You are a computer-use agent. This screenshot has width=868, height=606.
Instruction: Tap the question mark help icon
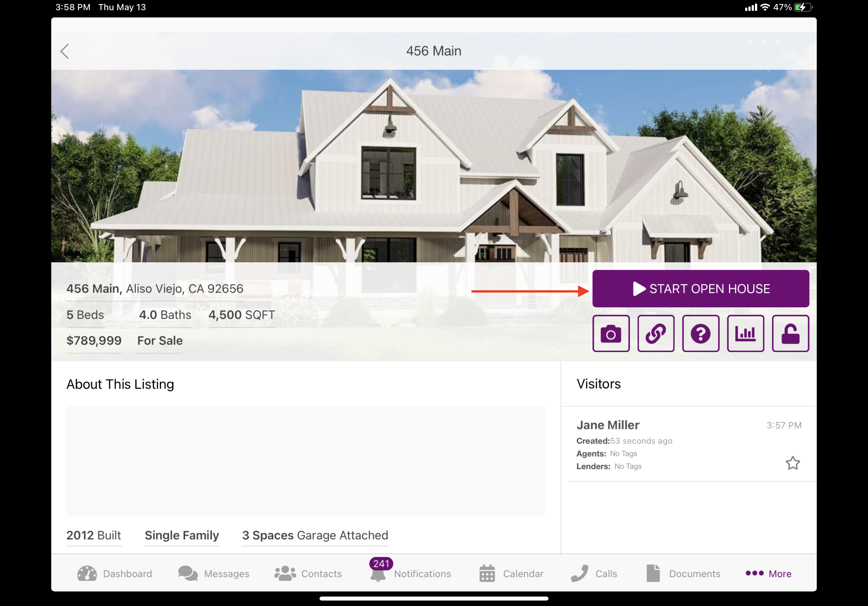click(x=700, y=333)
